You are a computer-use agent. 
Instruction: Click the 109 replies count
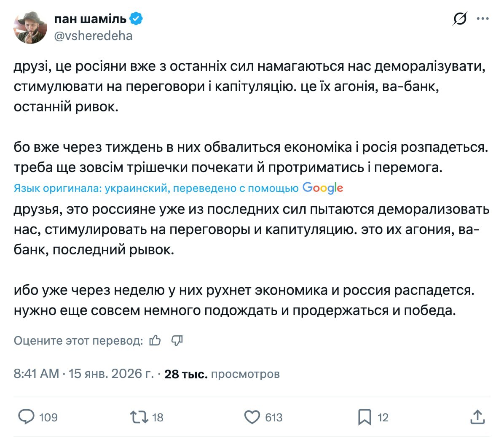(x=48, y=418)
